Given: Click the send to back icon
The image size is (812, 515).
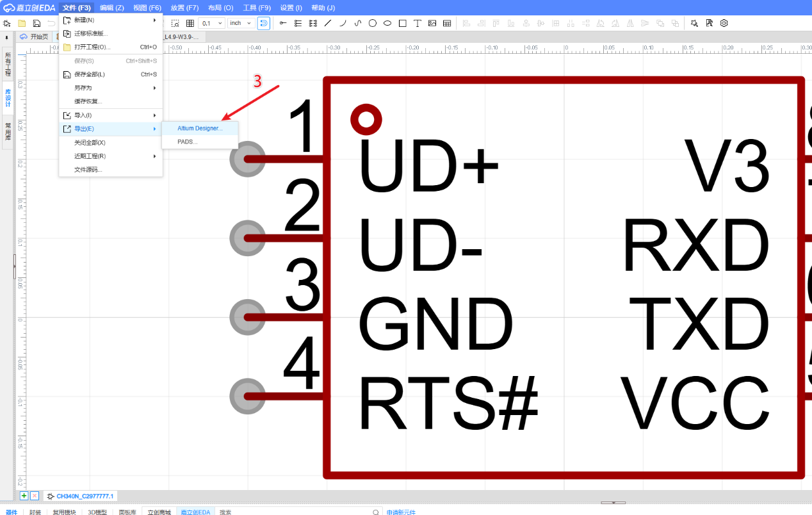Looking at the screenshot, I should (675, 23).
